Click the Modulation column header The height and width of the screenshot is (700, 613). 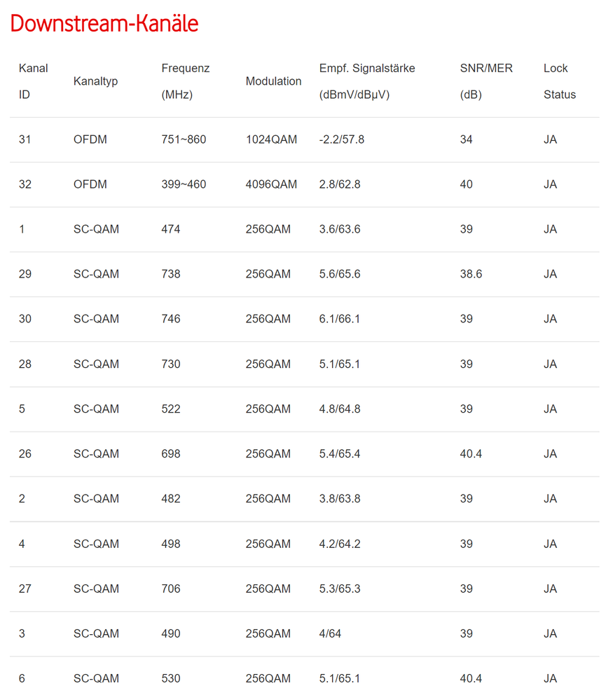pos(273,81)
